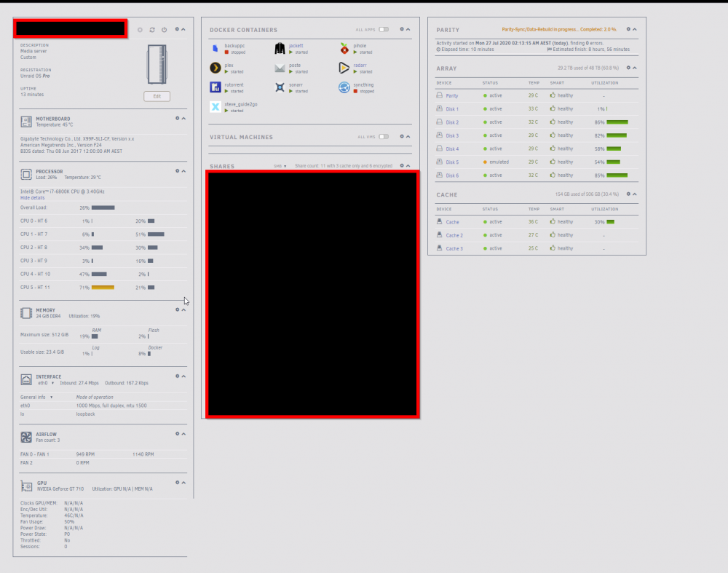Click the server tower case image
Viewport: 728px width, 573px height.
157,64
